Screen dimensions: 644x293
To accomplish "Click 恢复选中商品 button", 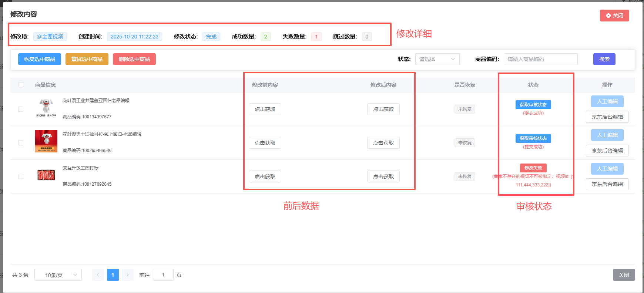I will (40, 59).
